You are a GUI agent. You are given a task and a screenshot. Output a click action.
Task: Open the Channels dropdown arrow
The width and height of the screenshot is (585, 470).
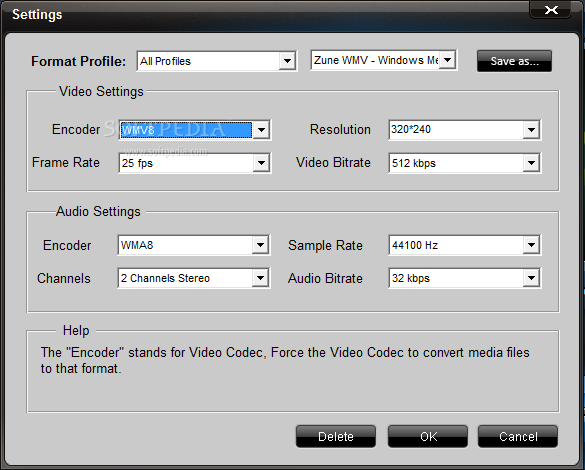260,278
